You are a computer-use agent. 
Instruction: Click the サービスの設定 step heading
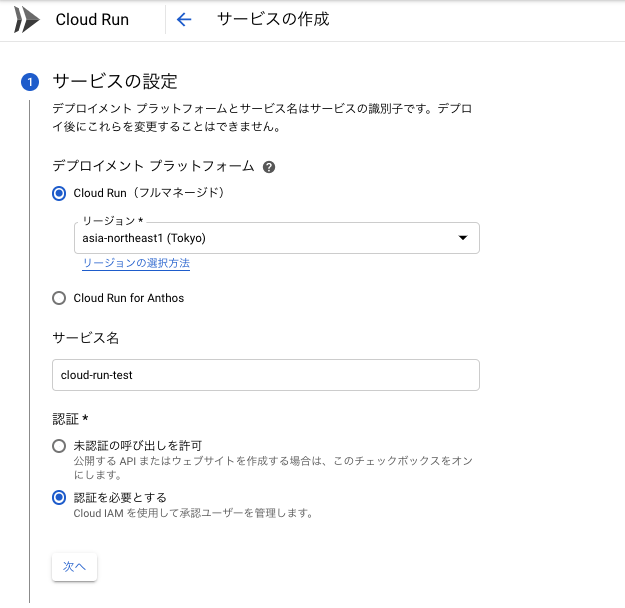coord(115,81)
